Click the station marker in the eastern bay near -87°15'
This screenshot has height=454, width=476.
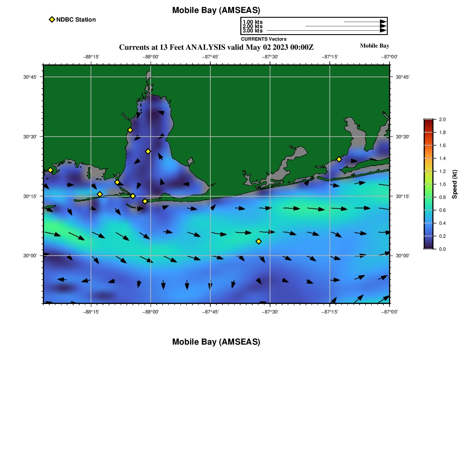coord(339,159)
